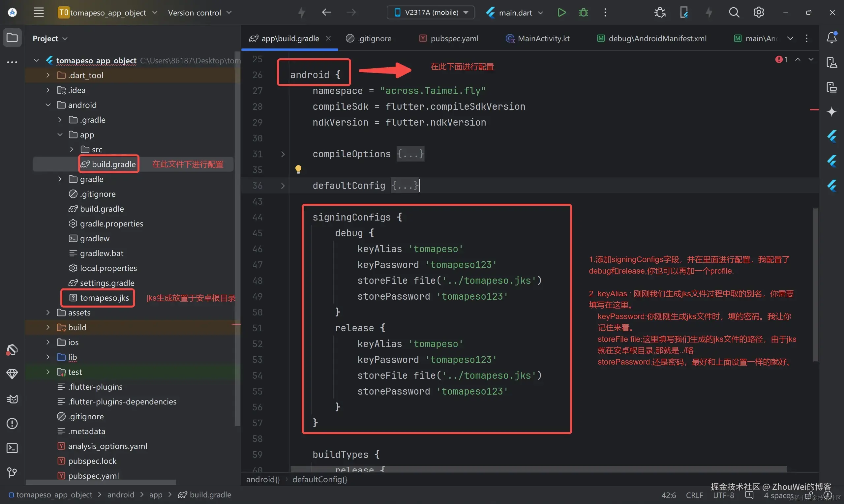Viewport: 844px width, 504px height.
Task: Switch to the pubspec.yaml tab
Action: tap(454, 38)
